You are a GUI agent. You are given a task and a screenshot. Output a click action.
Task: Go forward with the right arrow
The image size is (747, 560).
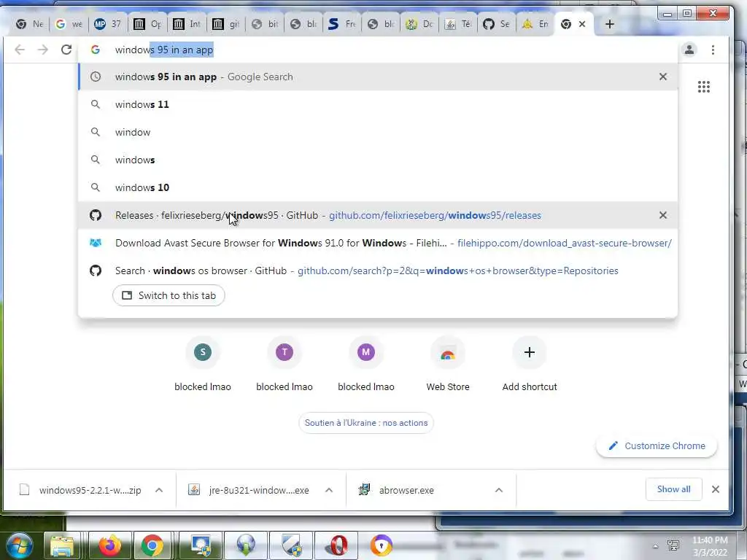tap(43, 50)
